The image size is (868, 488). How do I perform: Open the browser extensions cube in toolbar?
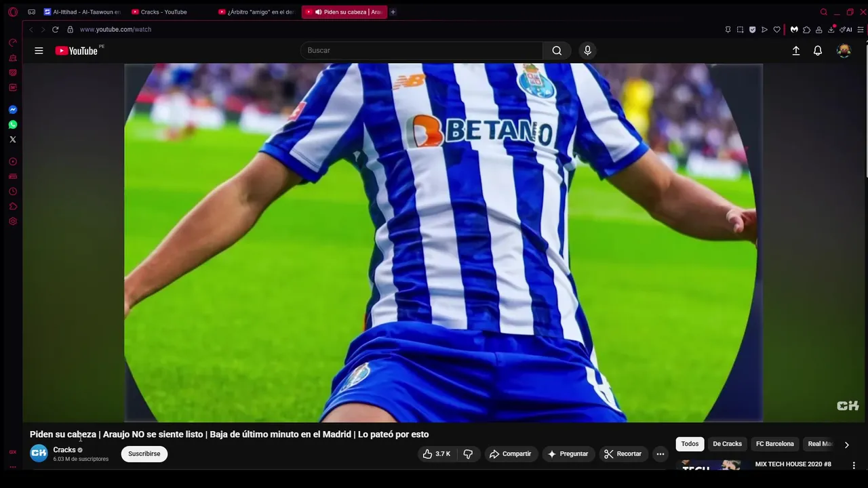806,30
